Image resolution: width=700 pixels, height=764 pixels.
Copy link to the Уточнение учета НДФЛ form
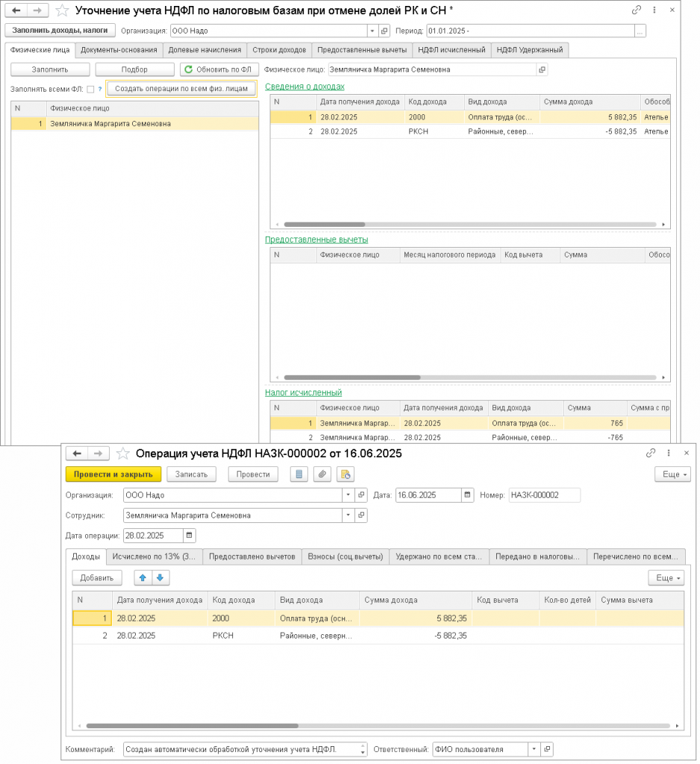tap(636, 10)
